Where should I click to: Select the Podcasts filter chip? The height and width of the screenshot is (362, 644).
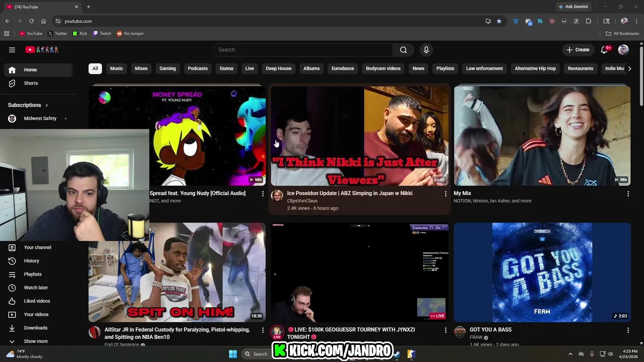198,68
